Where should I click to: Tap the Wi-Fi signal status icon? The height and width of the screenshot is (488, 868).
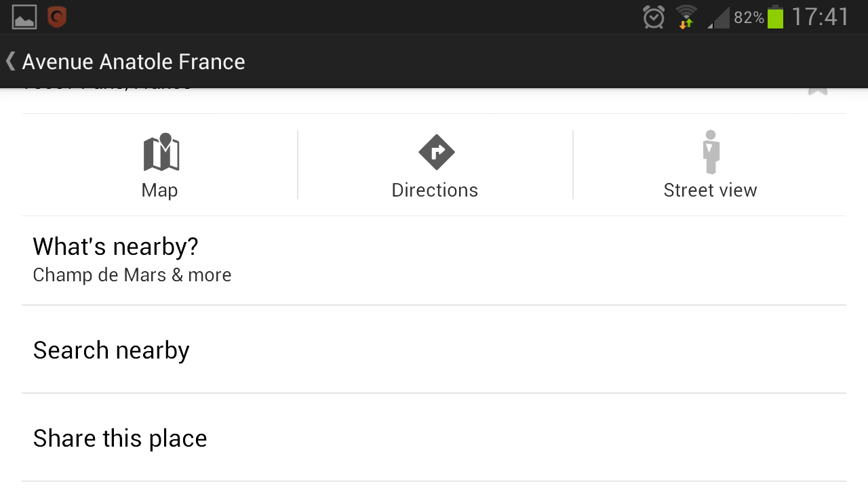(x=686, y=17)
